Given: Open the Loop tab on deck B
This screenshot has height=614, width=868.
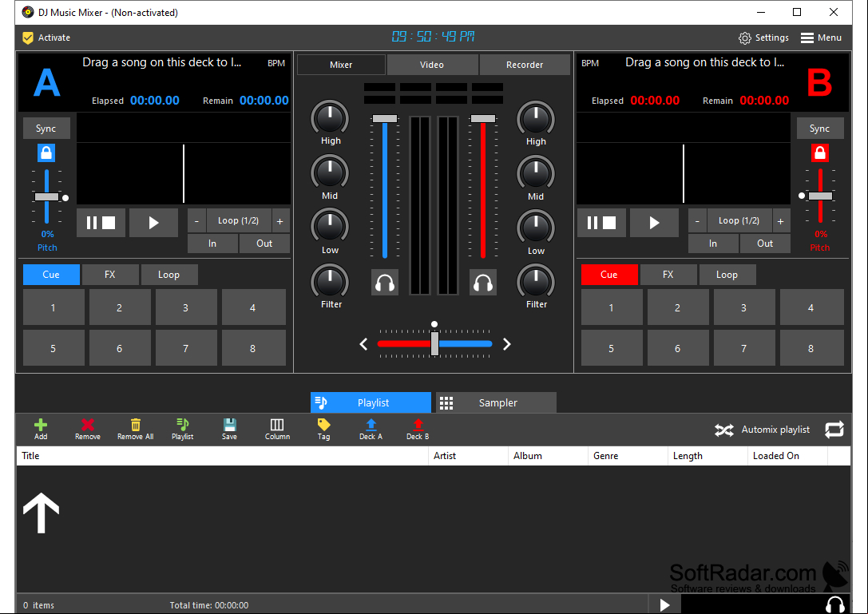Looking at the screenshot, I should pyautogui.click(x=727, y=275).
